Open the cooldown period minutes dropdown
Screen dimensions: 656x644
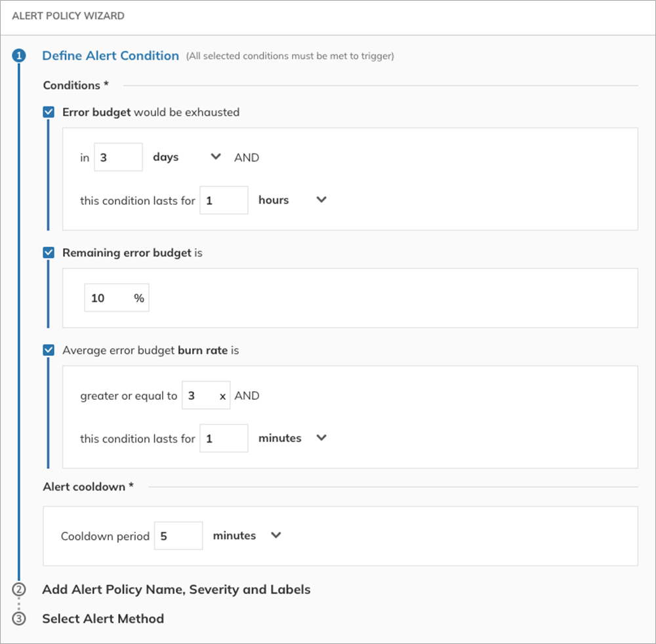[247, 536]
